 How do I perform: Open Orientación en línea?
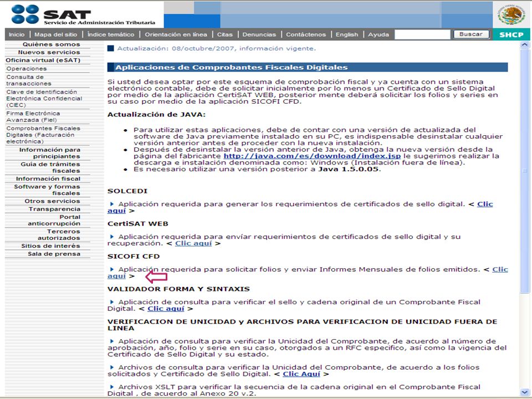coord(176,34)
